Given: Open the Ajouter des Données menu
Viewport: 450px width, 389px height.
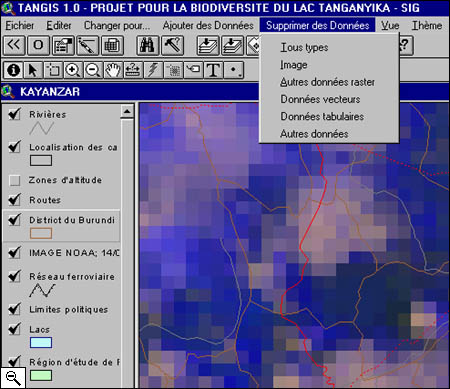Looking at the screenshot, I should [x=208, y=25].
